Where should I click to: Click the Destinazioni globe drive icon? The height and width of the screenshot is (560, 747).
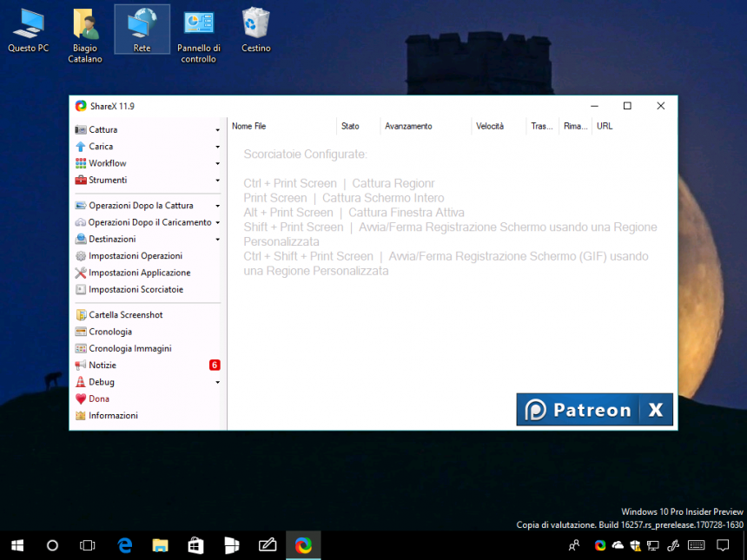81,239
